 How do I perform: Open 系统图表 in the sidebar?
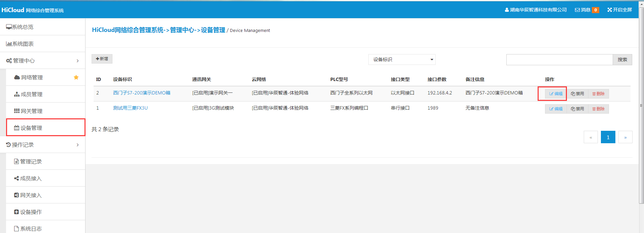tap(23, 44)
